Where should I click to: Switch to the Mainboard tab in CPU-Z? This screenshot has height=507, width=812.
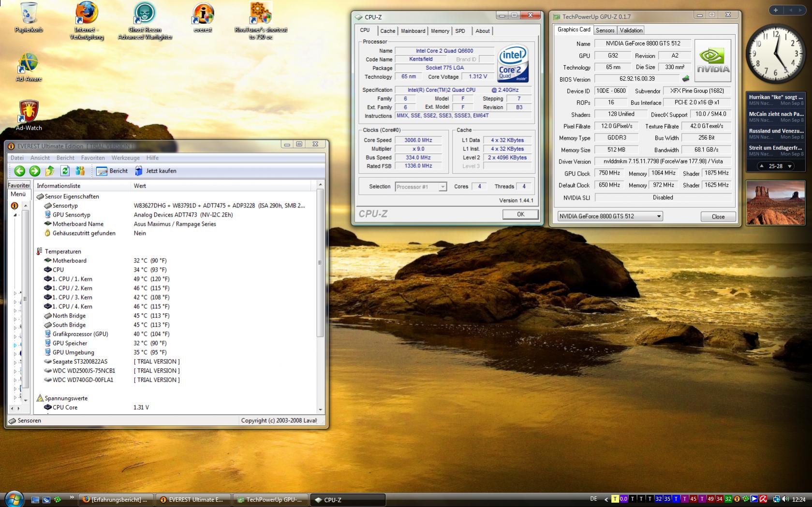413,31
